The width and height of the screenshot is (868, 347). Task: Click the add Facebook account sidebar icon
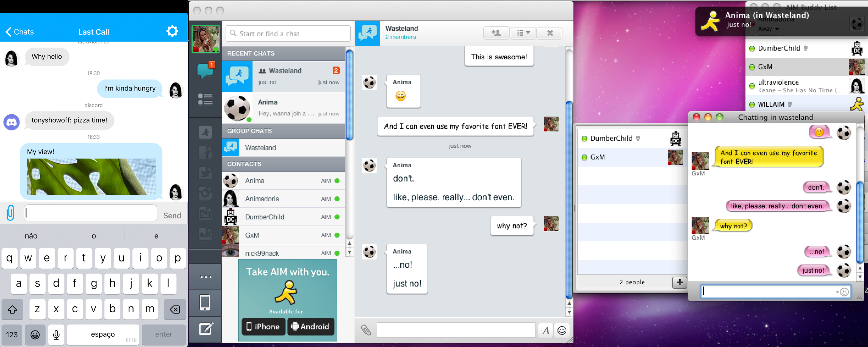205,152
